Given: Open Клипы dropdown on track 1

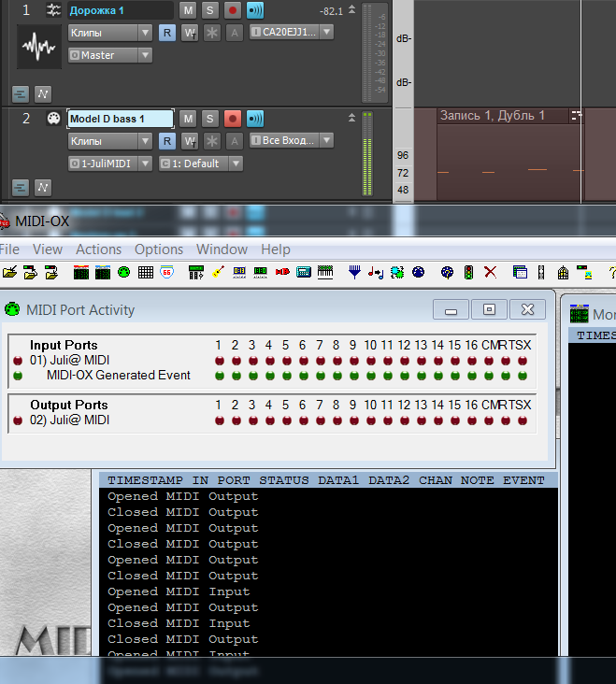Looking at the screenshot, I should pos(110,33).
